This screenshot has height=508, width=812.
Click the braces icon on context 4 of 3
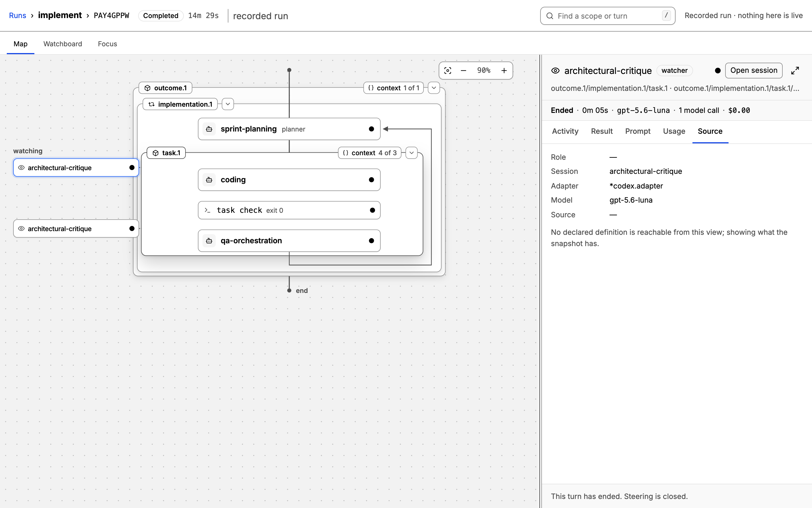346,153
